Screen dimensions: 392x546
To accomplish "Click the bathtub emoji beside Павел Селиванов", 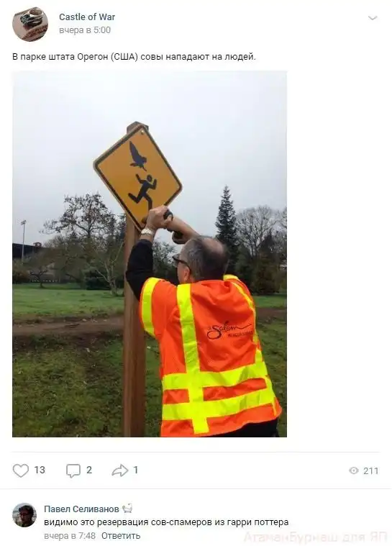I will tap(127, 509).
